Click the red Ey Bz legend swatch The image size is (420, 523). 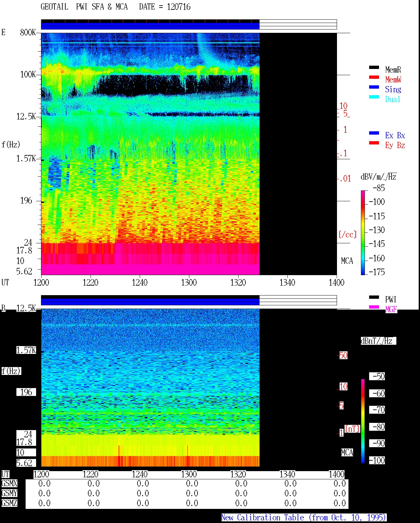[374, 143]
